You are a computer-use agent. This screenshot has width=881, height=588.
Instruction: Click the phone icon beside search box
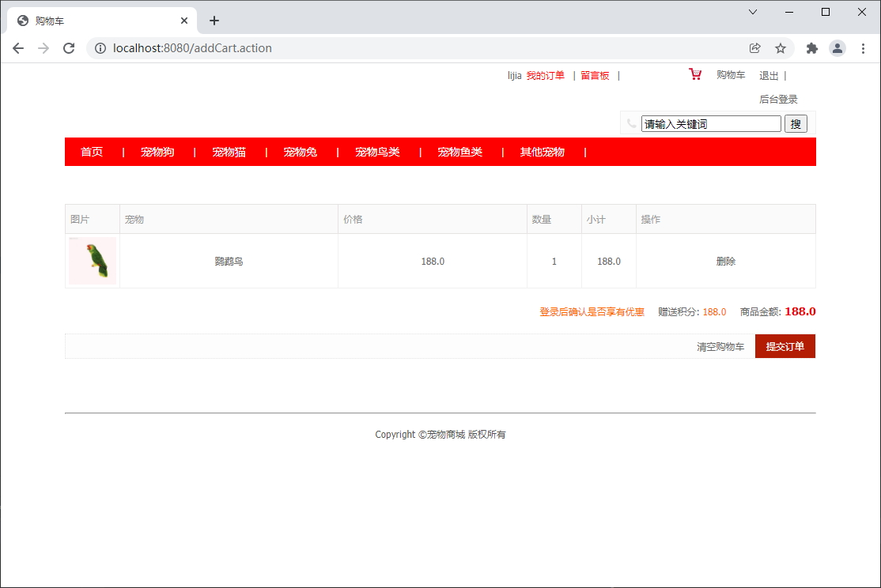631,123
